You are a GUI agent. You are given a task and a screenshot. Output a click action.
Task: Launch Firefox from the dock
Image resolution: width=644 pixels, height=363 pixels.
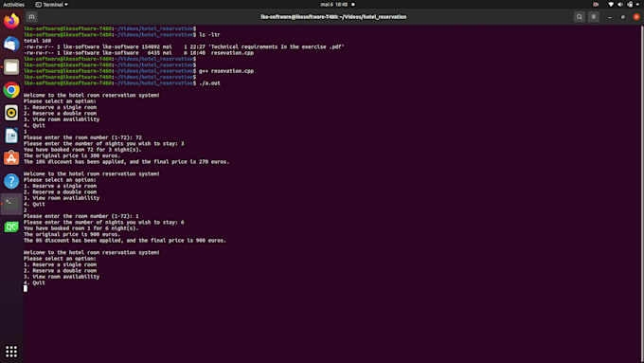click(11, 21)
